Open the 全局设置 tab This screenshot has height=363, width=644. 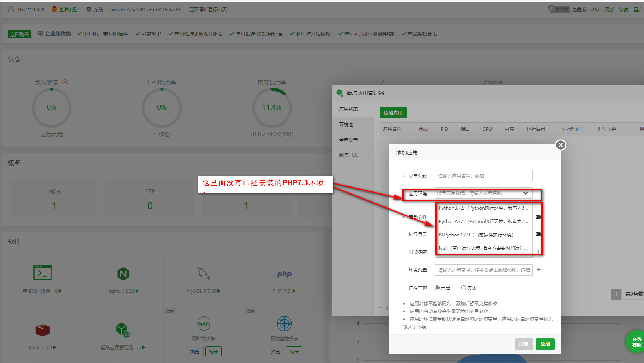pos(353,140)
